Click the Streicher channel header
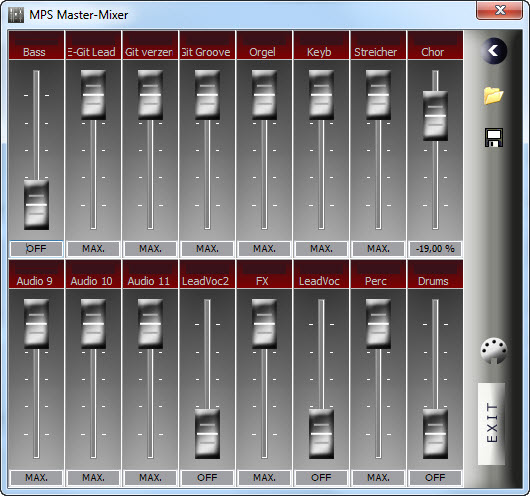 tap(378, 45)
